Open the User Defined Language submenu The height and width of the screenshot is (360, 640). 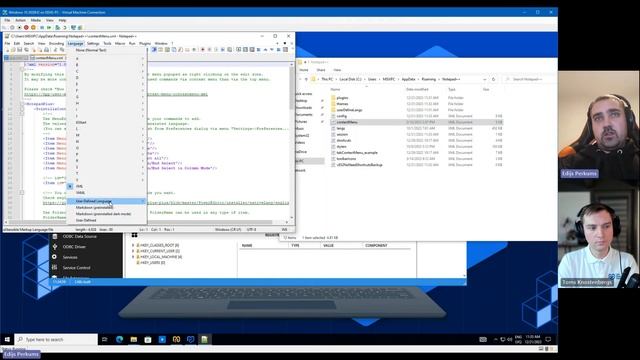click(x=106, y=201)
